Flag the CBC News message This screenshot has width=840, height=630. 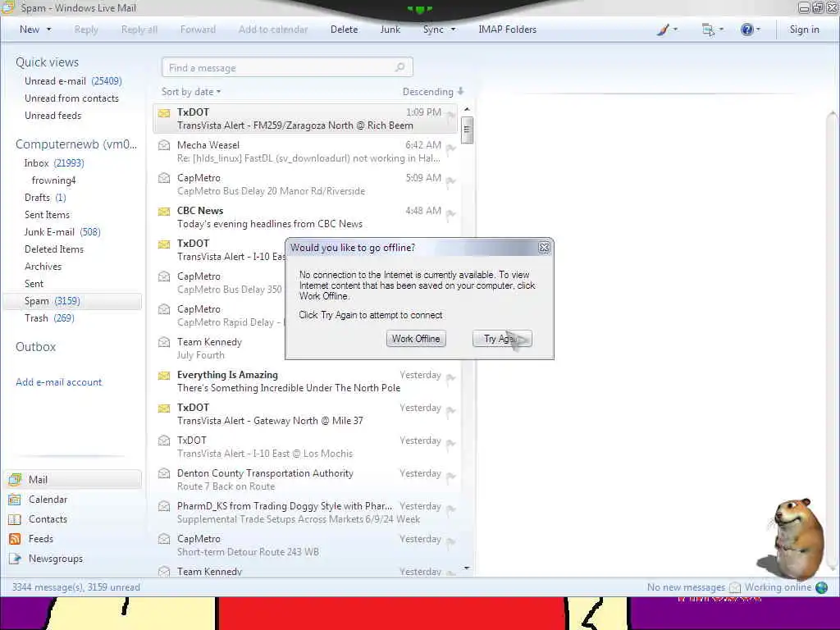point(451,214)
